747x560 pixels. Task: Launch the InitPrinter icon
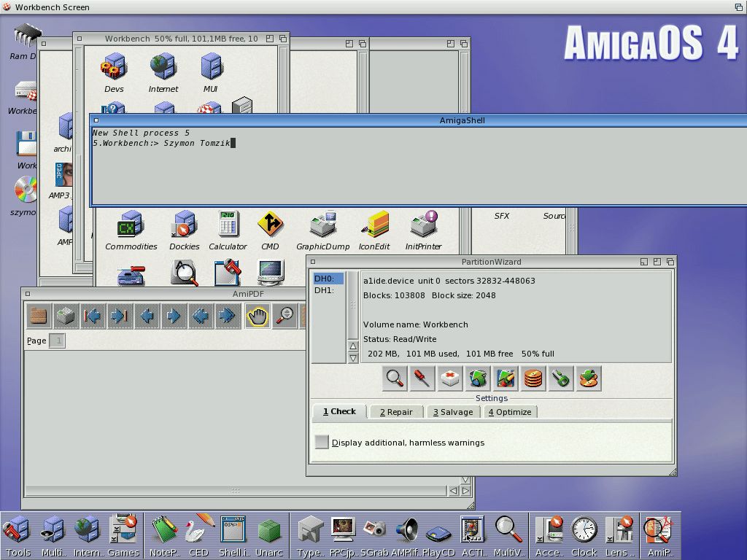[x=424, y=230]
